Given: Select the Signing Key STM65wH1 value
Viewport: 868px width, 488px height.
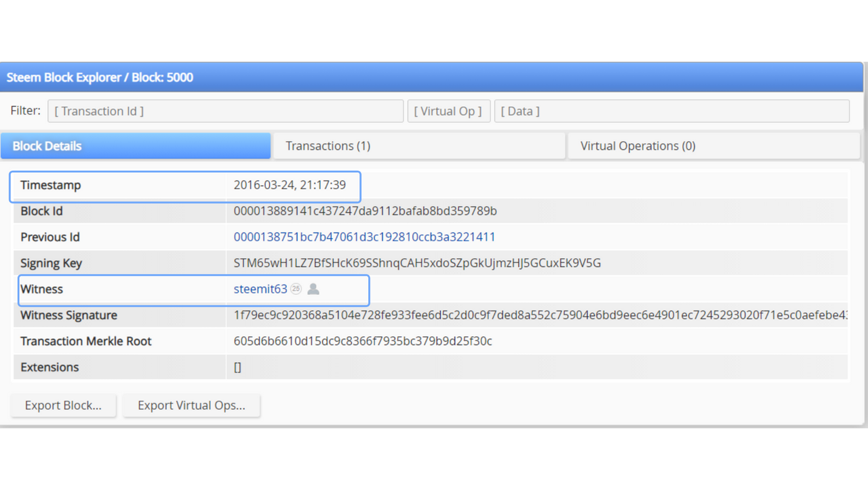Looking at the screenshot, I should [417, 263].
